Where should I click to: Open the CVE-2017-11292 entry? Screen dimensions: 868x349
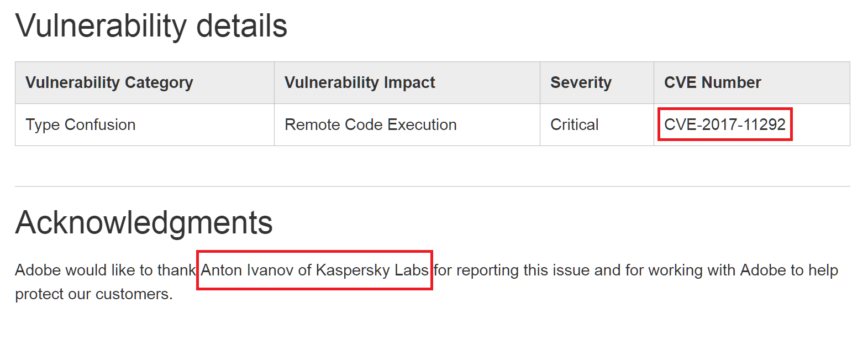coord(724,124)
